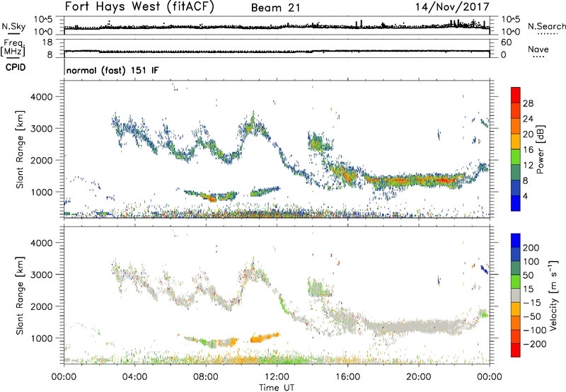This screenshot has height=392, width=566.
Task: Click the 'N.Sky' legend label
Action: point(13,26)
